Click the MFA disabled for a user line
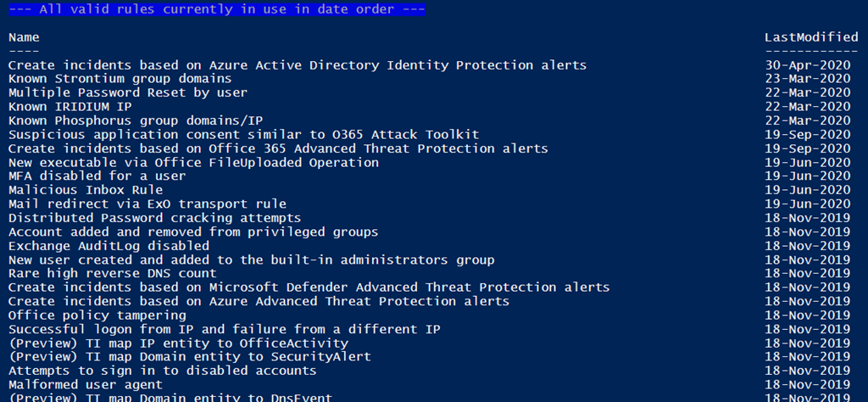Image resolution: width=868 pixels, height=402 pixels. pos(97,176)
